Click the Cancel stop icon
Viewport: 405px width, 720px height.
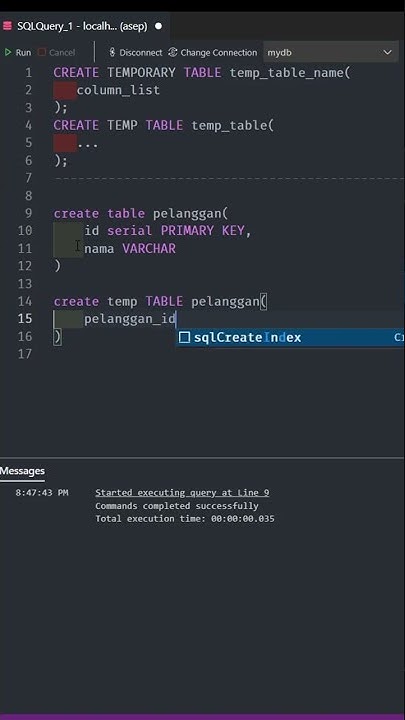click(x=42, y=52)
